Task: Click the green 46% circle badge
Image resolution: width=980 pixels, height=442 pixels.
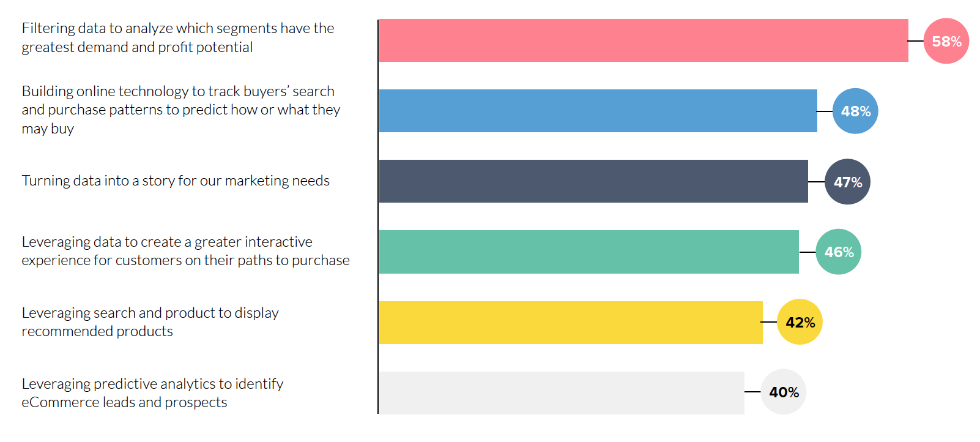Action: [x=839, y=252]
